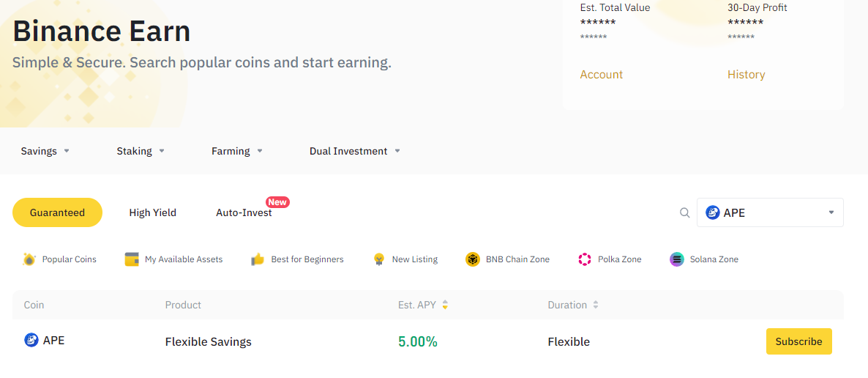868x378 pixels.
Task: Click the Est. Total Value label
Action: pos(615,8)
